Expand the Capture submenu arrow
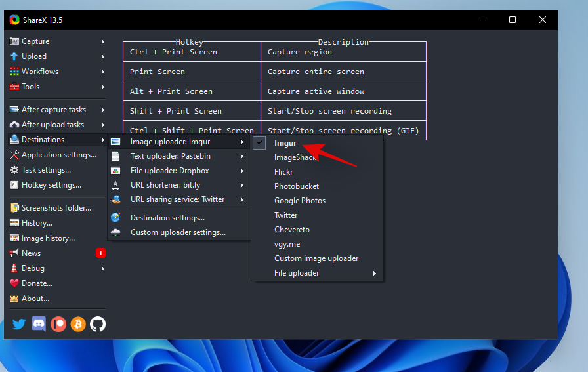 pyautogui.click(x=103, y=41)
